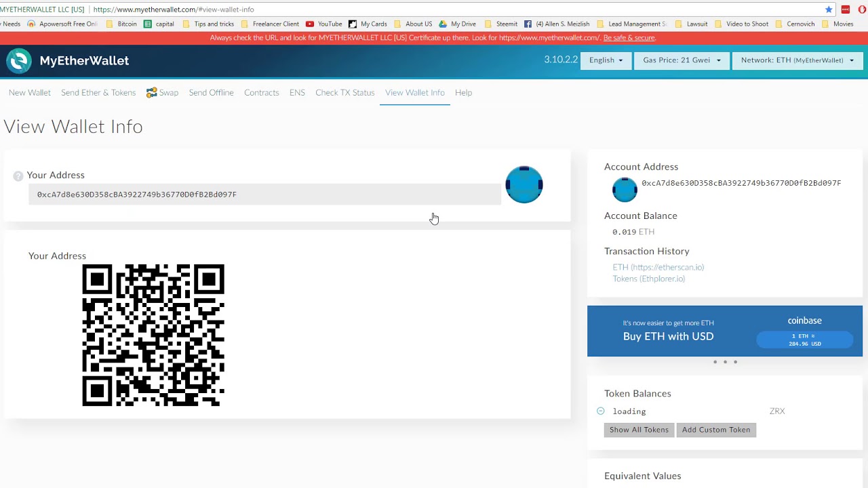This screenshot has width=868, height=488.
Task: Click the MYETHERWALLET LLC certificate label
Action: click(42, 9)
